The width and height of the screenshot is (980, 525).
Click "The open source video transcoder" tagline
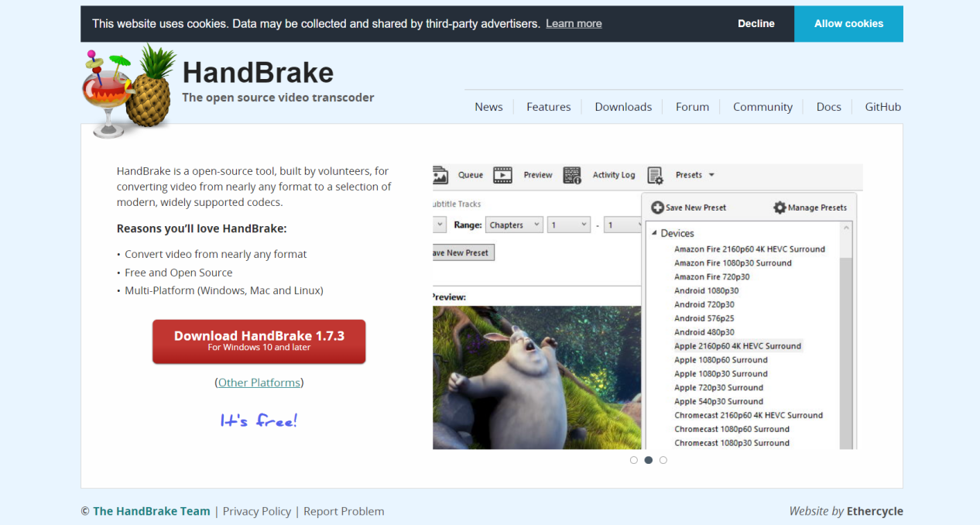coord(278,98)
